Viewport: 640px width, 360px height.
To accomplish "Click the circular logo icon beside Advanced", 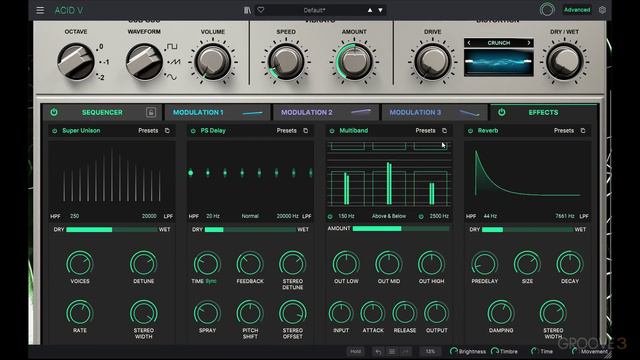I will pos(547,10).
